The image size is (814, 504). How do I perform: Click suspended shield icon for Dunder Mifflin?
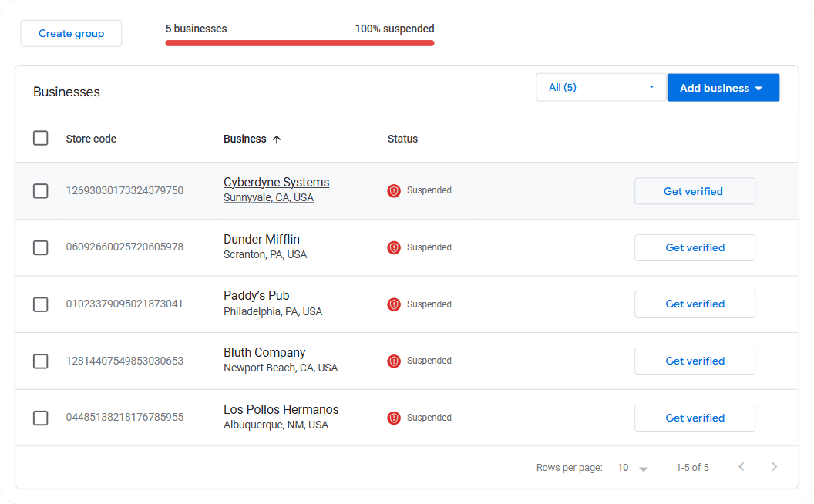(393, 247)
